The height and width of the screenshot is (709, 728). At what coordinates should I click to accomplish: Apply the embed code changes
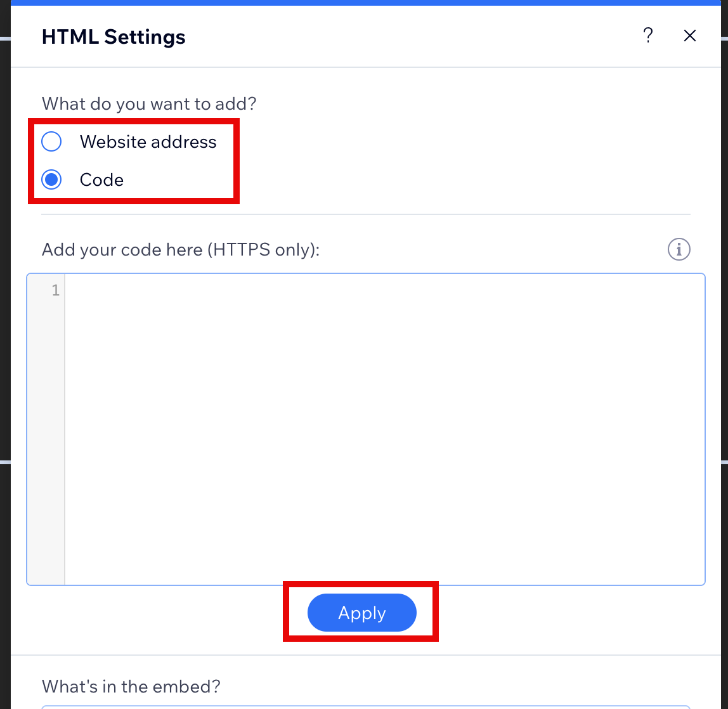361,613
